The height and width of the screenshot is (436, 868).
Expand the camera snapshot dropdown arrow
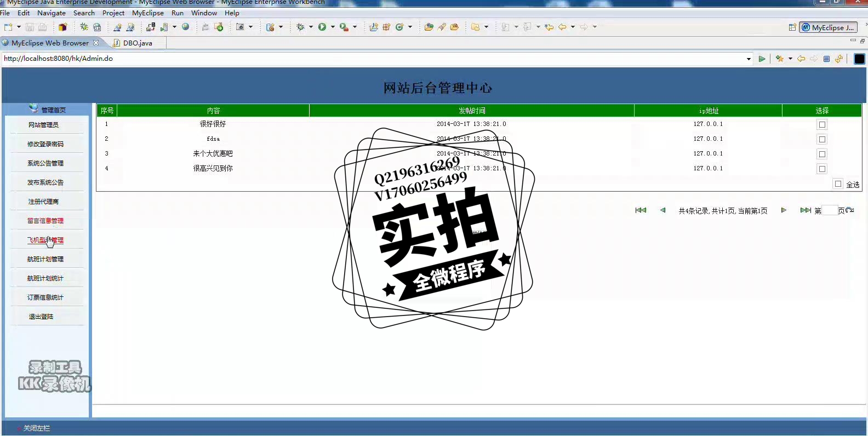pos(250,27)
